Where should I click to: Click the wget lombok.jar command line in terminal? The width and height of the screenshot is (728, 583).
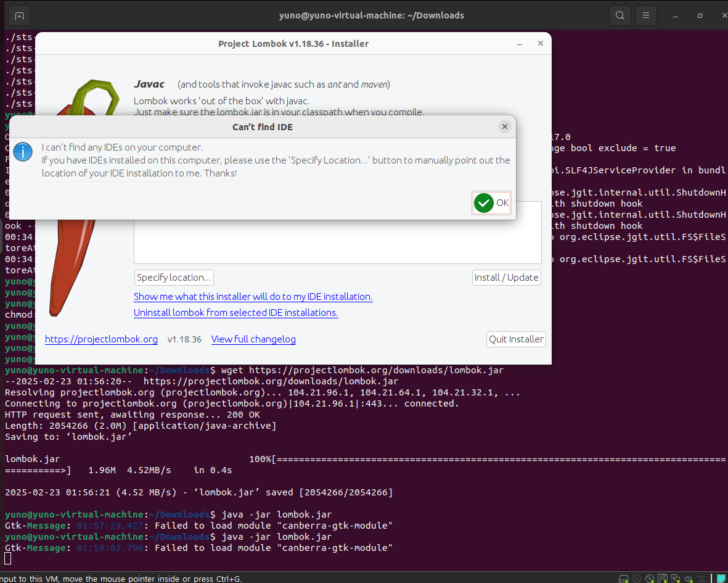[x=362, y=370]
